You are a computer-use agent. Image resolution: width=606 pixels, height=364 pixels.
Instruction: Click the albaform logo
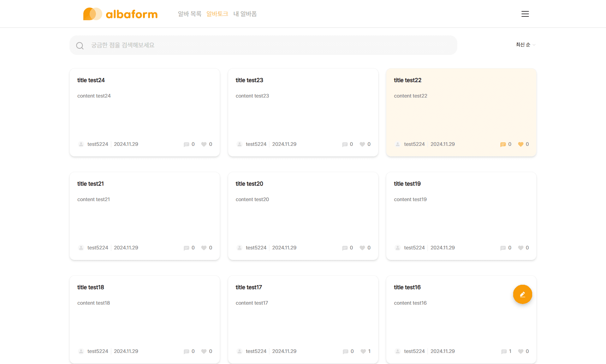120,14
